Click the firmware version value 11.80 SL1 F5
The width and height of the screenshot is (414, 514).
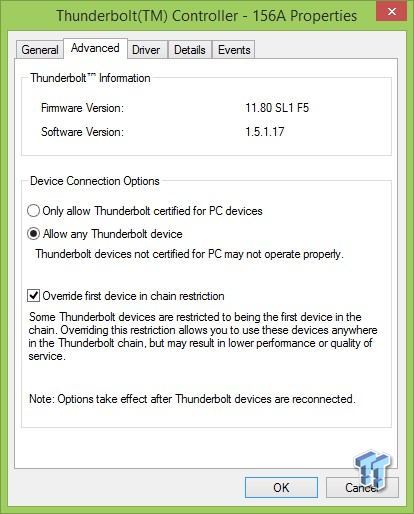[x=277, y=108]
